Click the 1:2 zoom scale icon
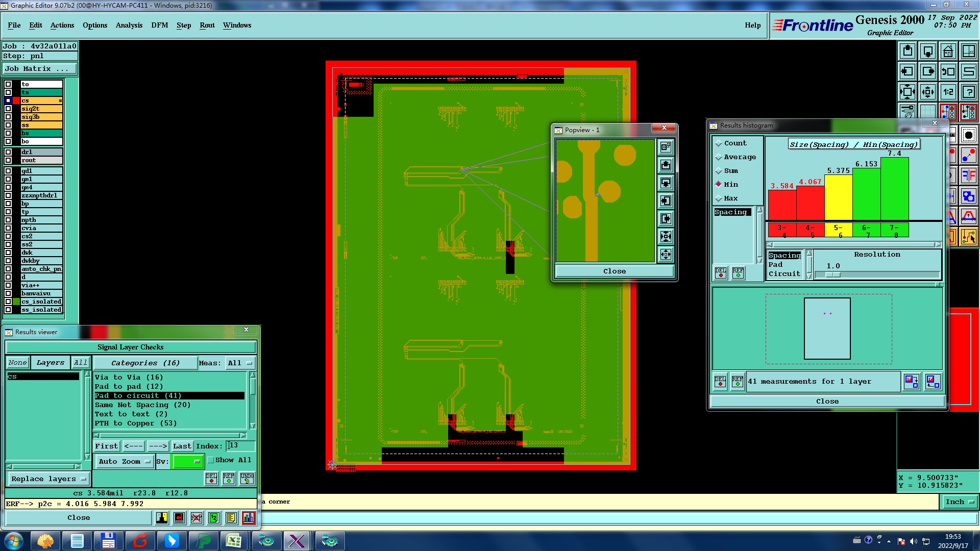 pyautogui.click(x=948, y=92)
